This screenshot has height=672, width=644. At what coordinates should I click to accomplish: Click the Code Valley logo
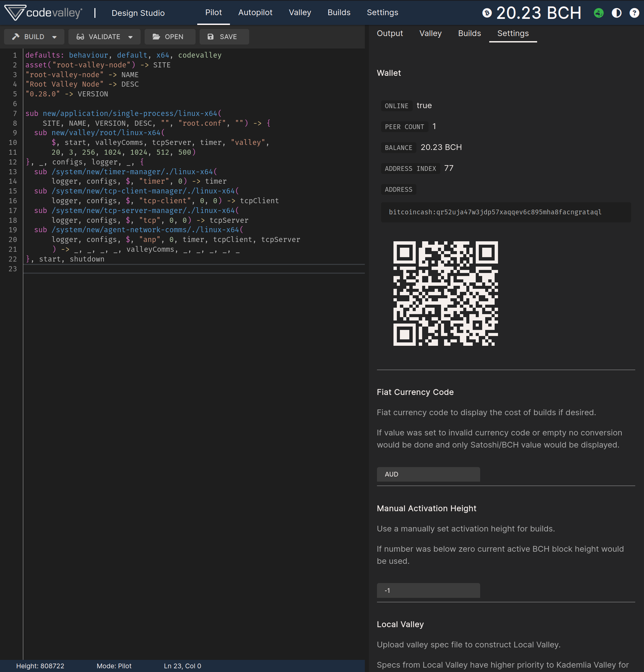click(43, 13)
